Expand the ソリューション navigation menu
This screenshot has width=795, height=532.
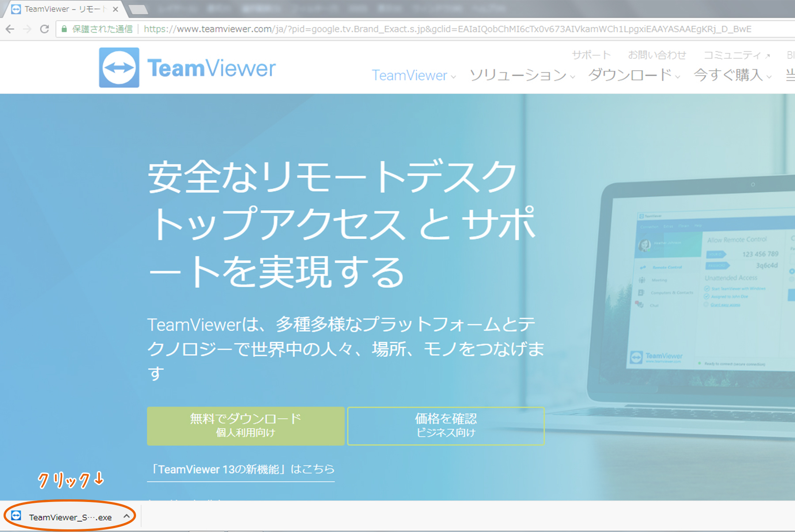522,75
